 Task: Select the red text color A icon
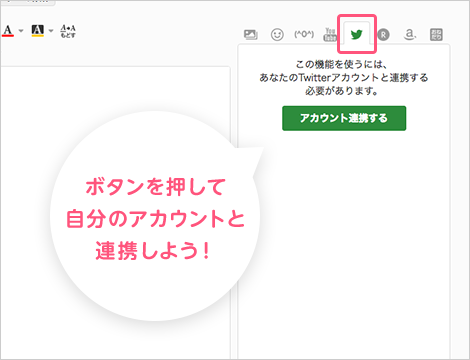point(8,31)
